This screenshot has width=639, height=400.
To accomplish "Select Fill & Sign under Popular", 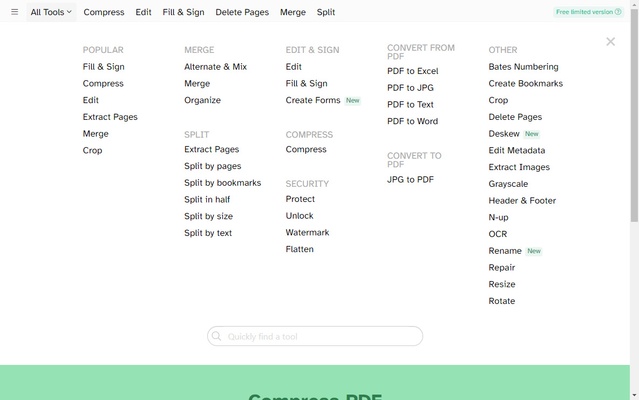I will [x=104, y=67].
